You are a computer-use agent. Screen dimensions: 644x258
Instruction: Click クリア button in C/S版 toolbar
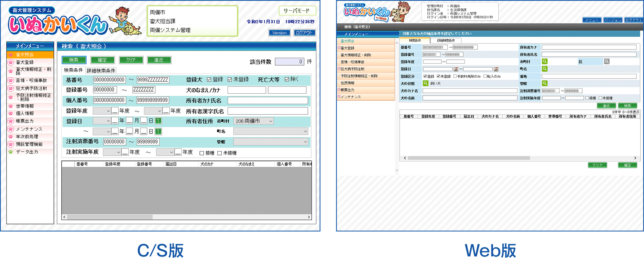[x=131, y=60]
